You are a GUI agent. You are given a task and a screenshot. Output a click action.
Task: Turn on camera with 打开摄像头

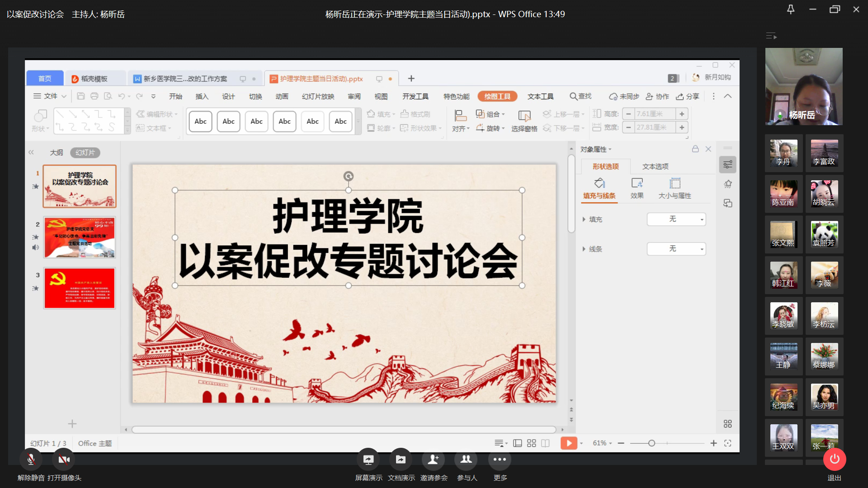pyautogui.click(x=64, y=460)
